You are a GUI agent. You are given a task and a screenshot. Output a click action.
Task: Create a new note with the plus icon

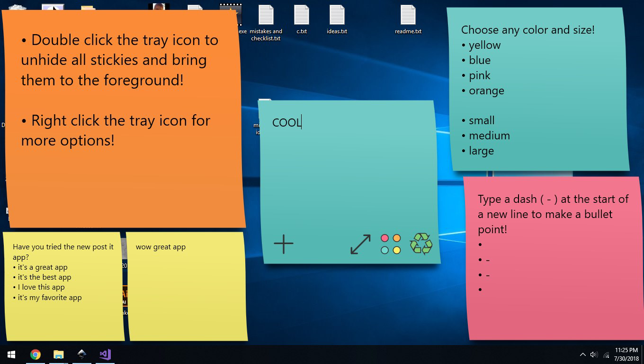pos(283,244)
